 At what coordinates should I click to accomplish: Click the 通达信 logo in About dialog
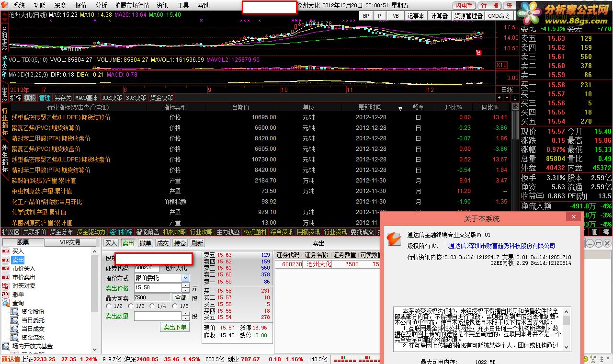pos(394,238)
